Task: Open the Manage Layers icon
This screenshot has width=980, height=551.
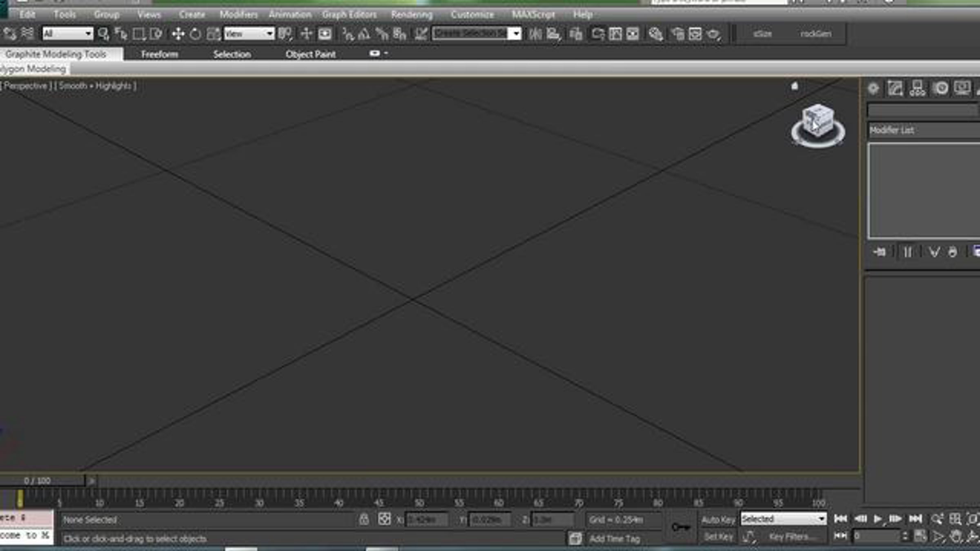Action: tap(576, 33)
